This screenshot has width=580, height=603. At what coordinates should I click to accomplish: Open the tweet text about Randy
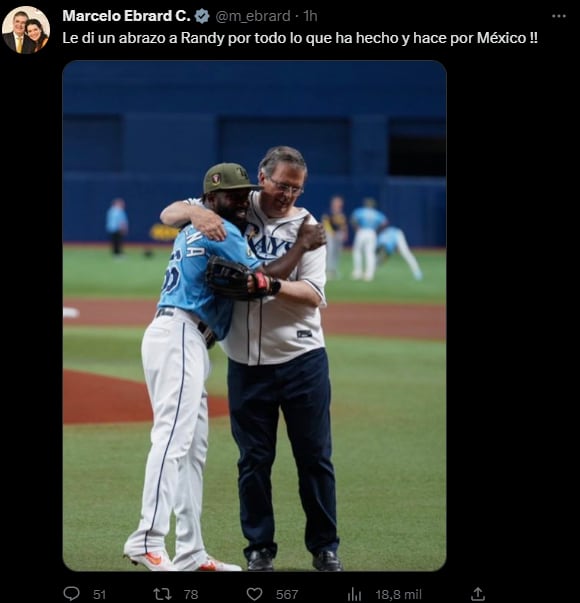(x=300, y=38)
